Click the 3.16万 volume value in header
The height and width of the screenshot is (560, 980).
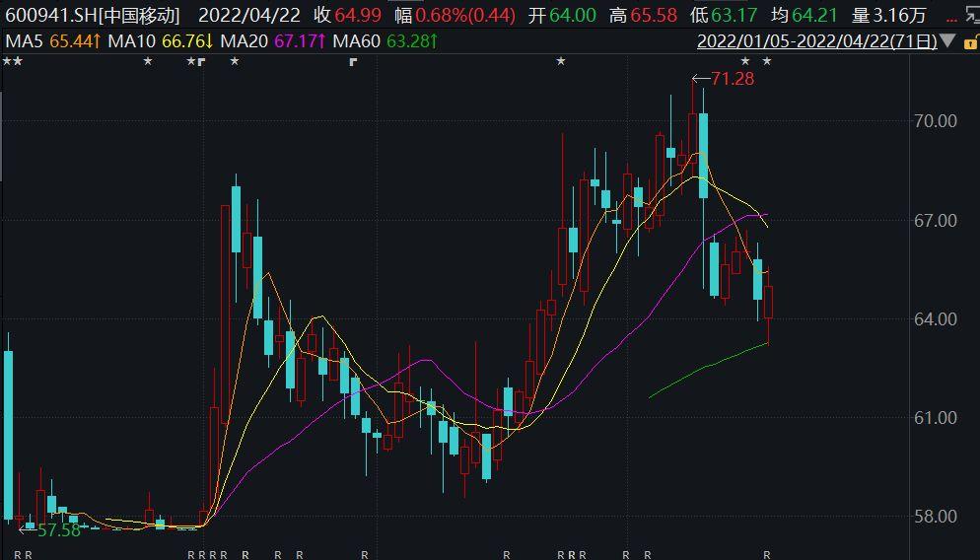click(902, 15)
